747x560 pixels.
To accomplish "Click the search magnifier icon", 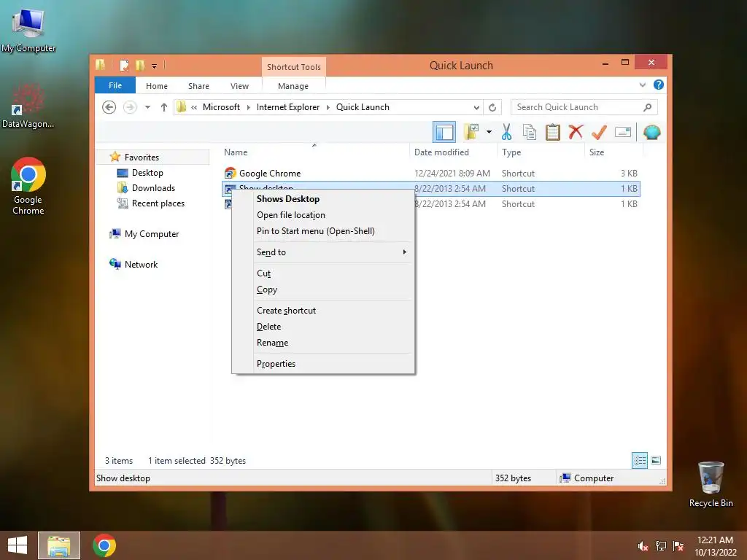I will pyautogui.click(x=647, y=107).
